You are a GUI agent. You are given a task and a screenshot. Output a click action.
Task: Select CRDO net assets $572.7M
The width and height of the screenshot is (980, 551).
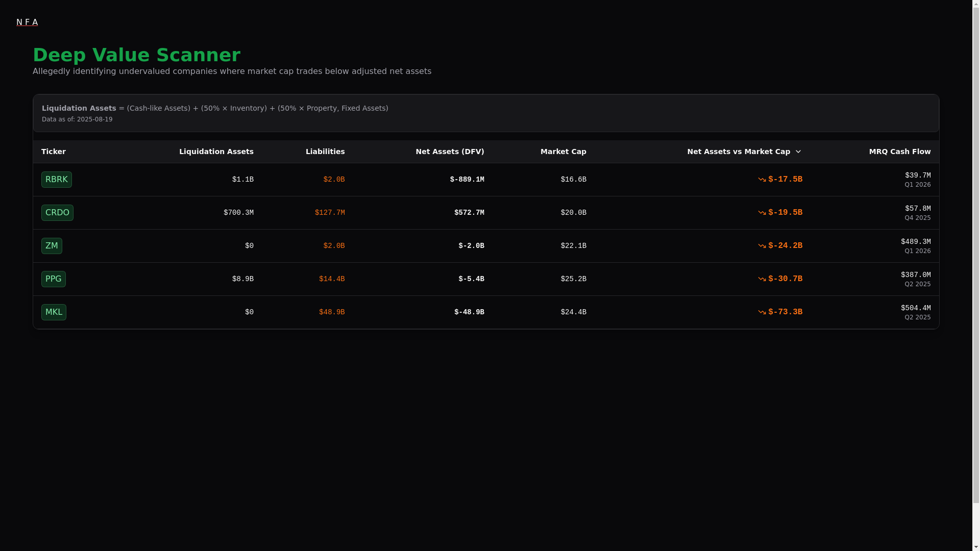point(469,213)
